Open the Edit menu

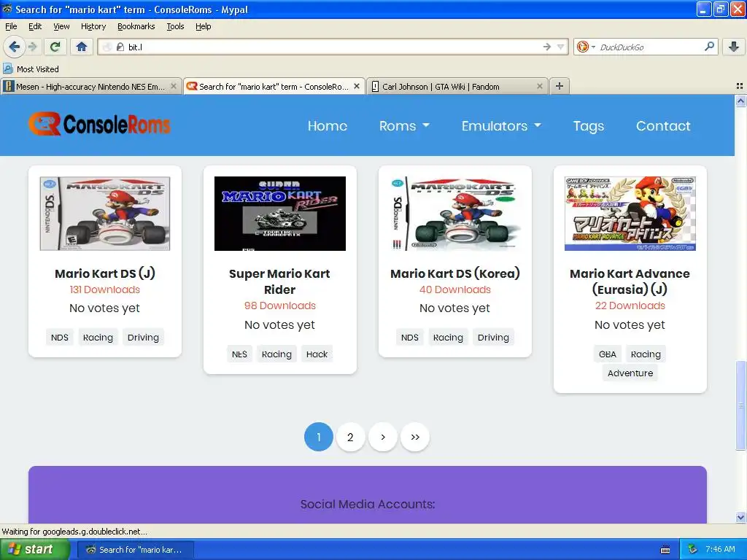(x=35, y=26)
